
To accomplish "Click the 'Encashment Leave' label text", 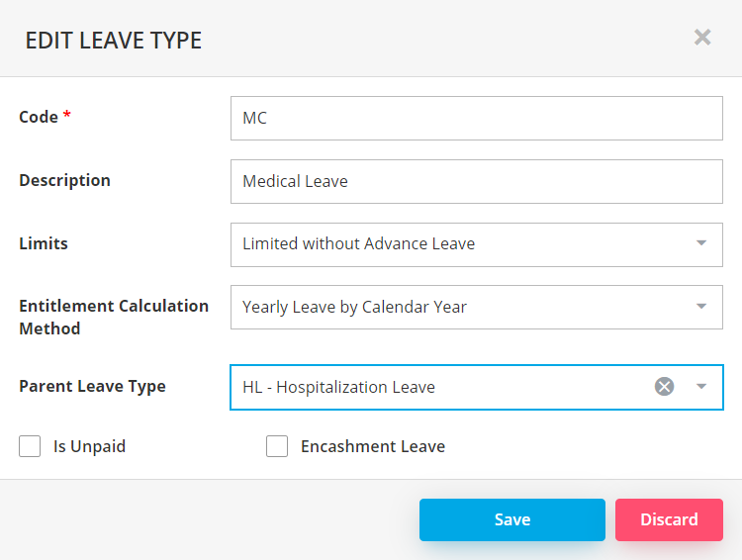I will [373, 446].
